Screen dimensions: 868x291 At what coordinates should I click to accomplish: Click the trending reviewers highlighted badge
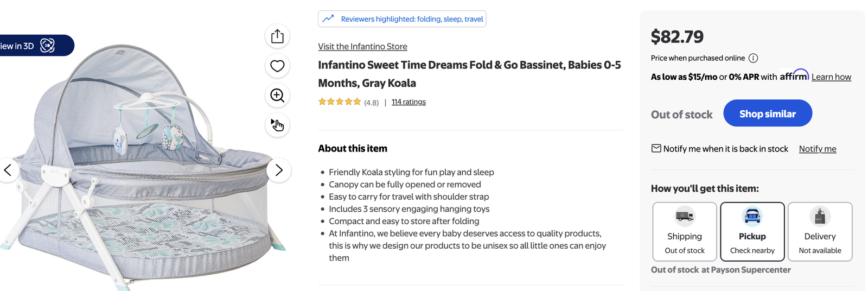[402, 19]
